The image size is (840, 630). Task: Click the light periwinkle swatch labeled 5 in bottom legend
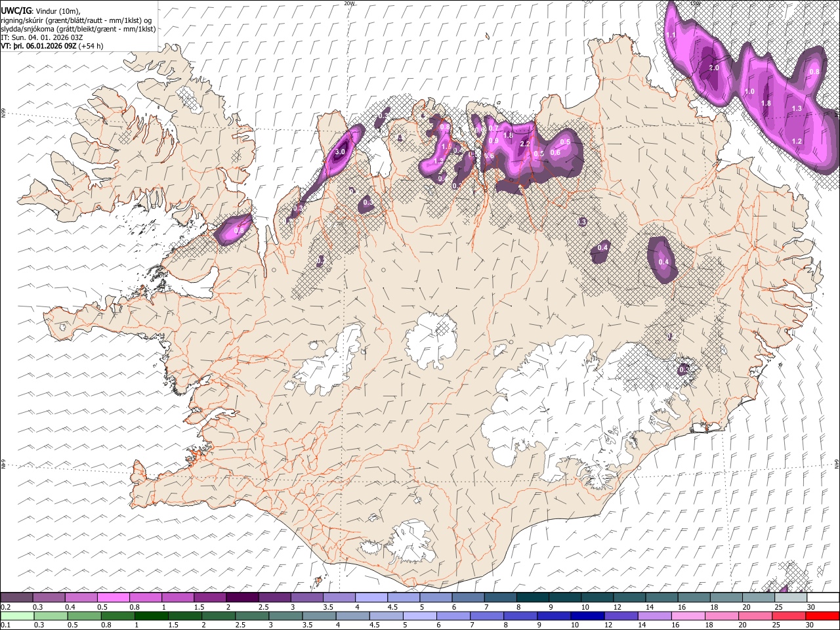[420, 616]
